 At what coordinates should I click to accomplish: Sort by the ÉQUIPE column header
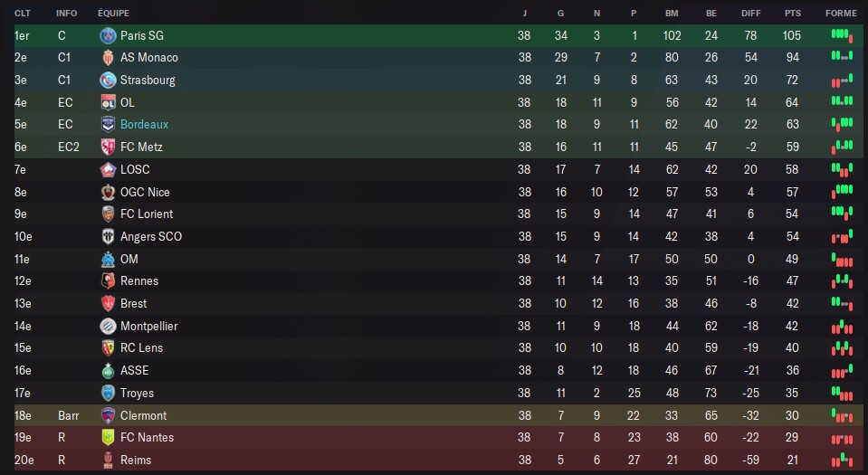pos(113,14)
